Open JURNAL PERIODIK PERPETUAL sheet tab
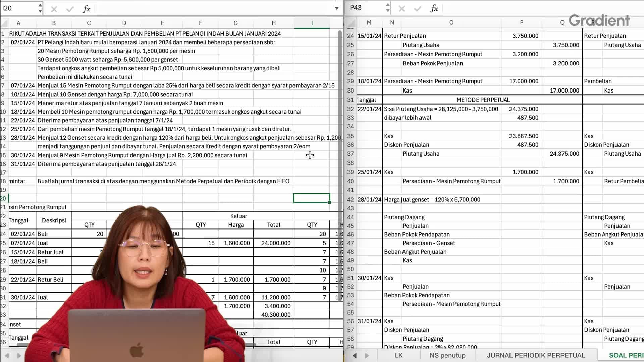 pyautogui.click(x=536, y=355)
